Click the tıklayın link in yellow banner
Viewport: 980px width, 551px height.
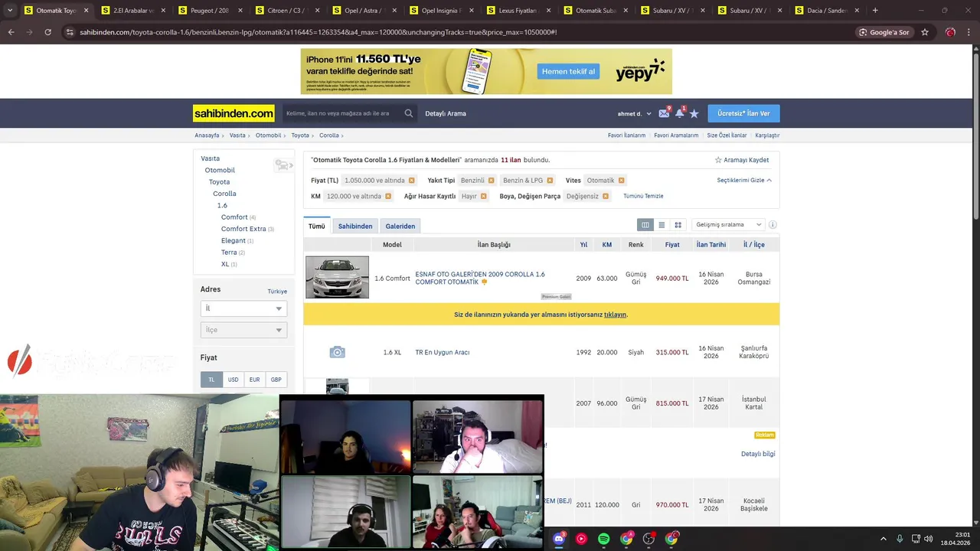pyautogui.click(x=615, y=315)
